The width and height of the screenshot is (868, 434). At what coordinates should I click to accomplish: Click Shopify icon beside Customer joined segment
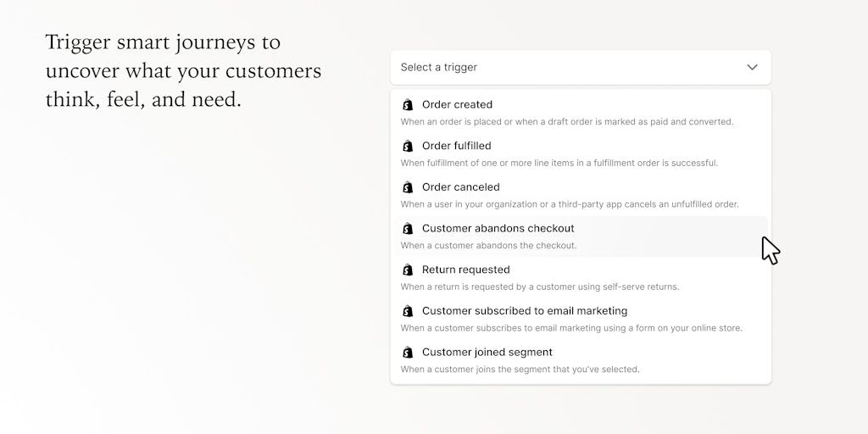coord(408,353)
